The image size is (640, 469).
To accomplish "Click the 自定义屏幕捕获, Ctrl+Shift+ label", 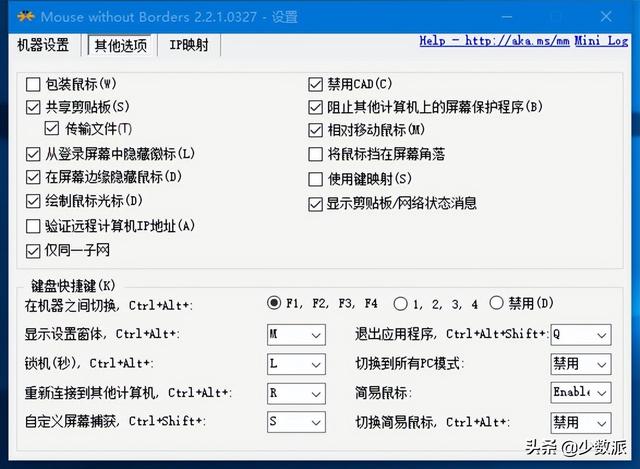I will [x=115, y=421].
